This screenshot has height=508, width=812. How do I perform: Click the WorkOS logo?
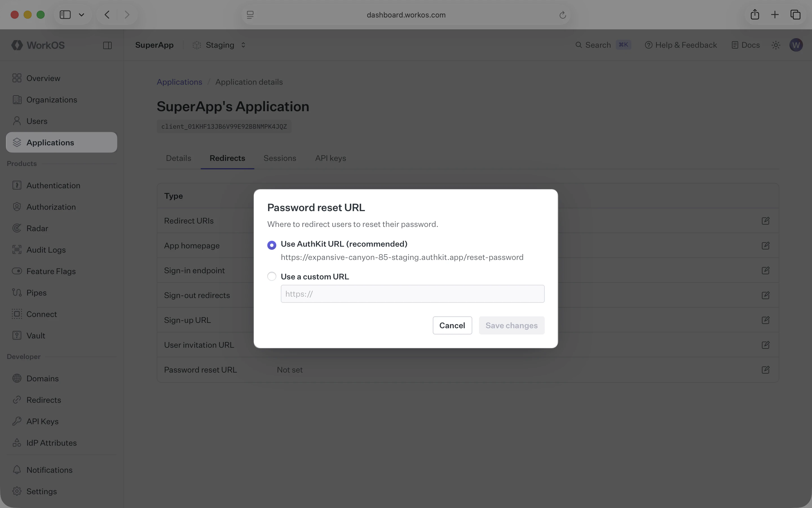point(38,45)
